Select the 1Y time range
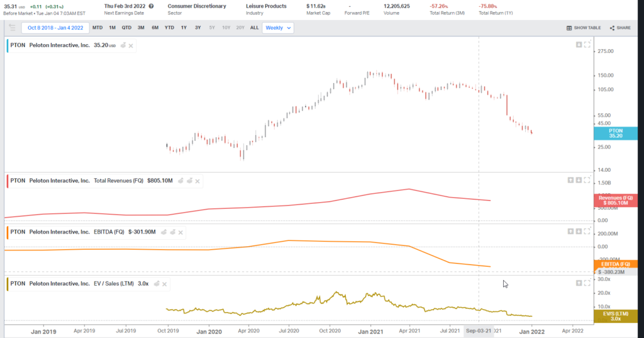644x338 pixels. [x=184, y=28]
